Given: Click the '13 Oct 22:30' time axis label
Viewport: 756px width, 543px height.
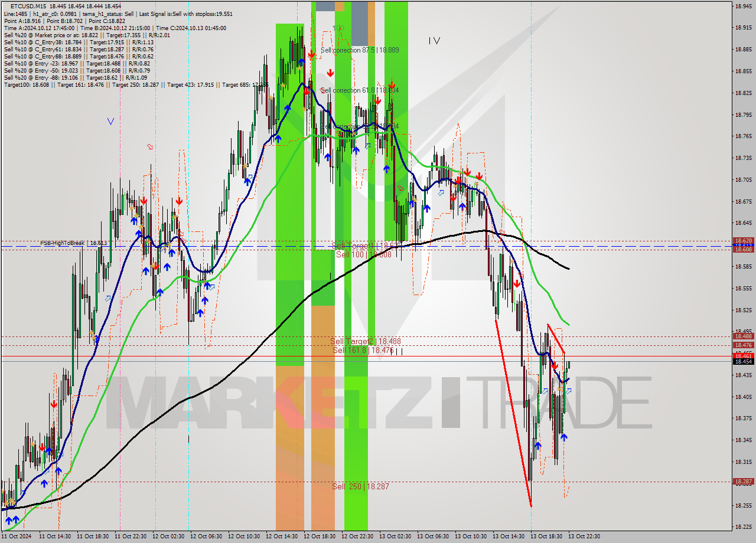Looking at the screenshot, I should (584, 537).
